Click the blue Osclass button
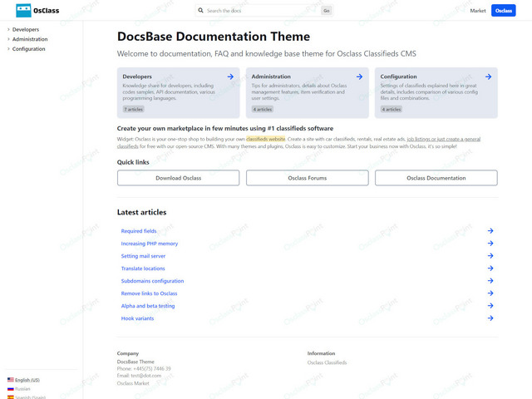This screenshot has width=532, height=399. (x=504, y=11)
